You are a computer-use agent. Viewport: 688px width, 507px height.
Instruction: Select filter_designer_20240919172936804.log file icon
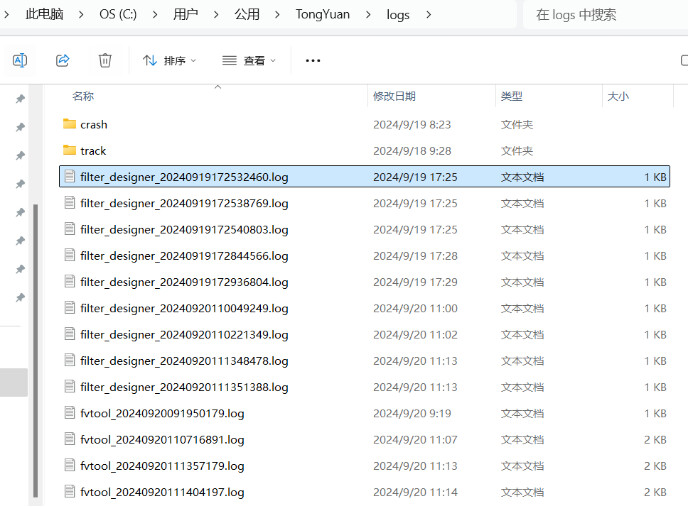69,281
